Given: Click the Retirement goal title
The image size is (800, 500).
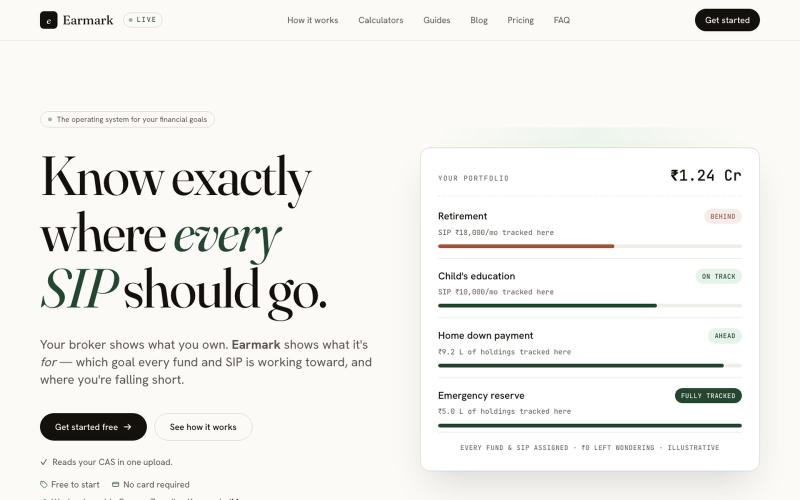Looking at the screenshot, I should tap(462, 216).
